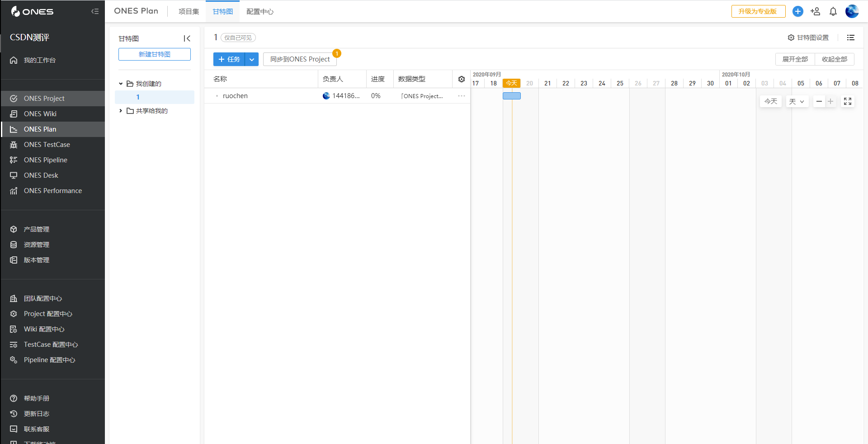Toggle fullscreen Gantt view
This screenshot has height=444, width=868.
[x=848, y=101]
